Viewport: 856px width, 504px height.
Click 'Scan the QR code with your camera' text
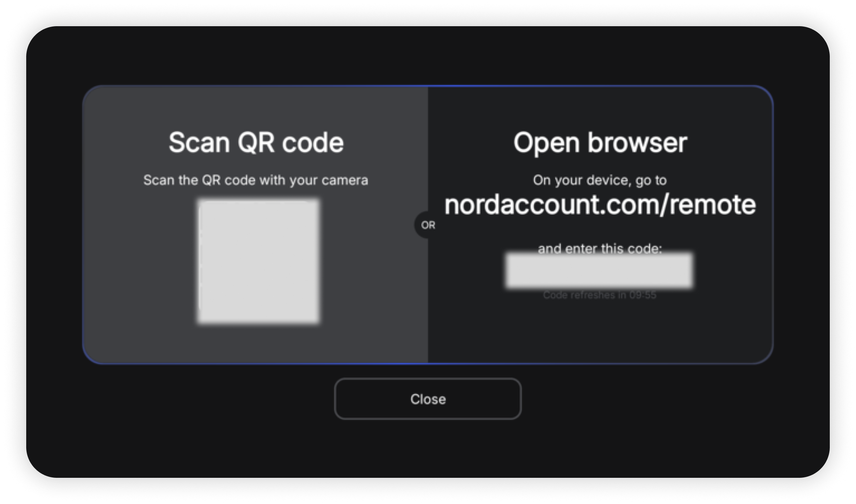pos(256,180)
